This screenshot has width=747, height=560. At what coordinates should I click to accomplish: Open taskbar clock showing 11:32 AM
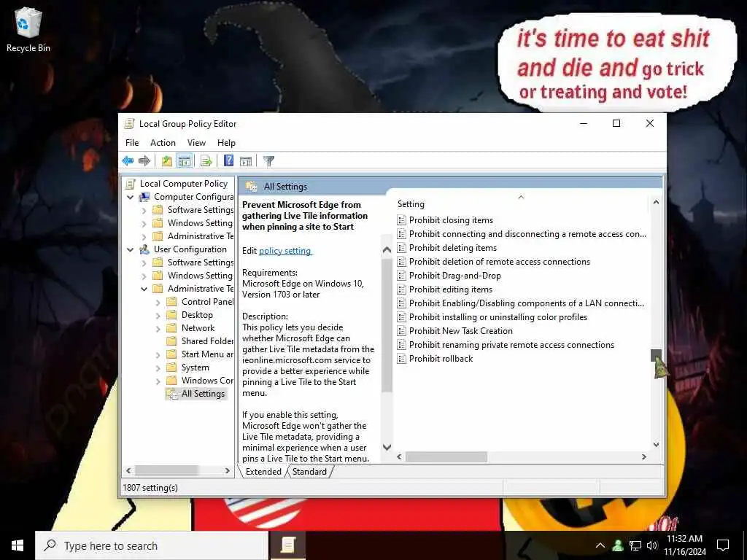684,545
